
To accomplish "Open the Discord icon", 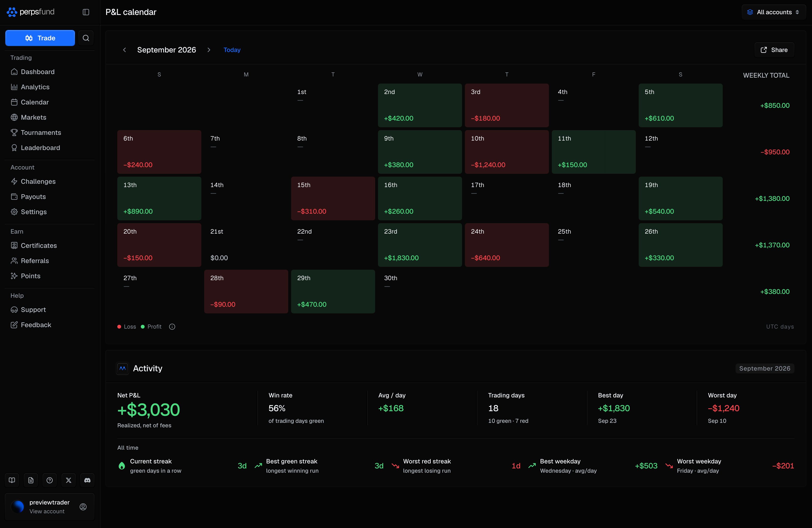I will point(87,480).
